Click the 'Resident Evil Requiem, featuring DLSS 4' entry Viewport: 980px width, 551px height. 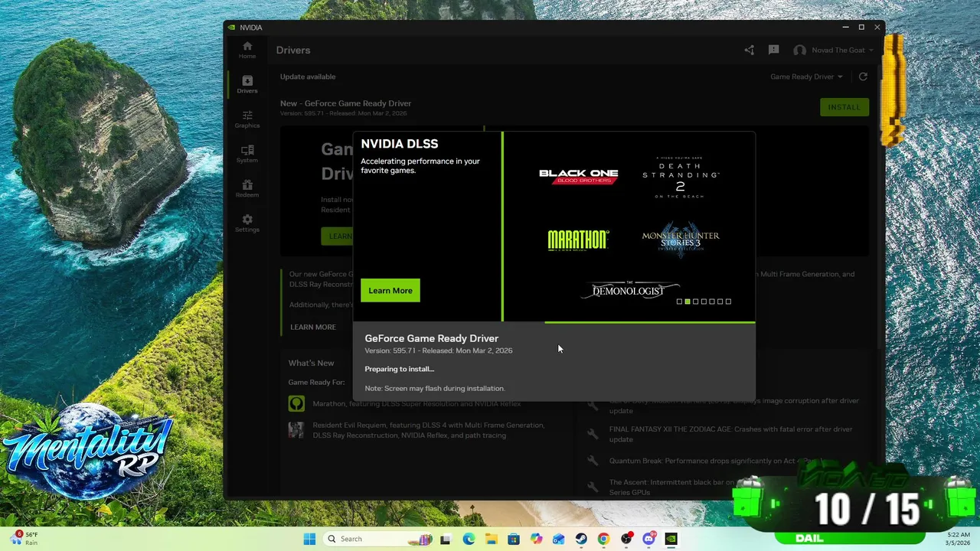(429, 430)
